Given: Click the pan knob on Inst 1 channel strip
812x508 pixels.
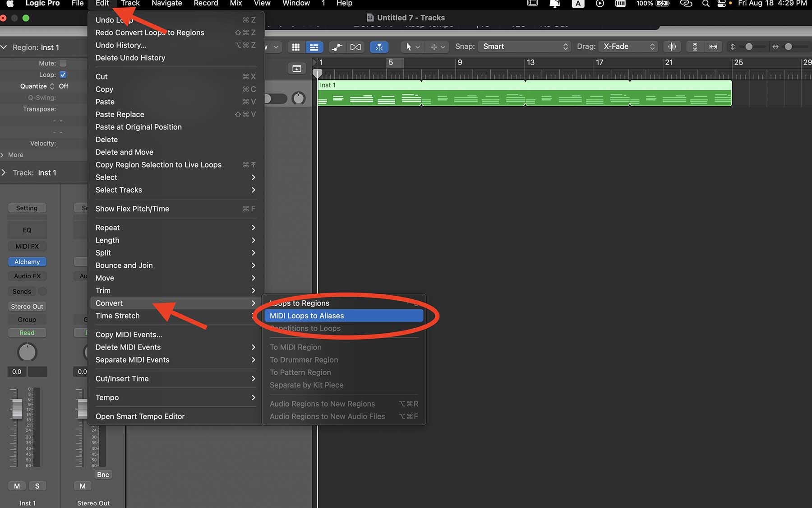Looking at the screenshot, I should click(x=27, y=353).
